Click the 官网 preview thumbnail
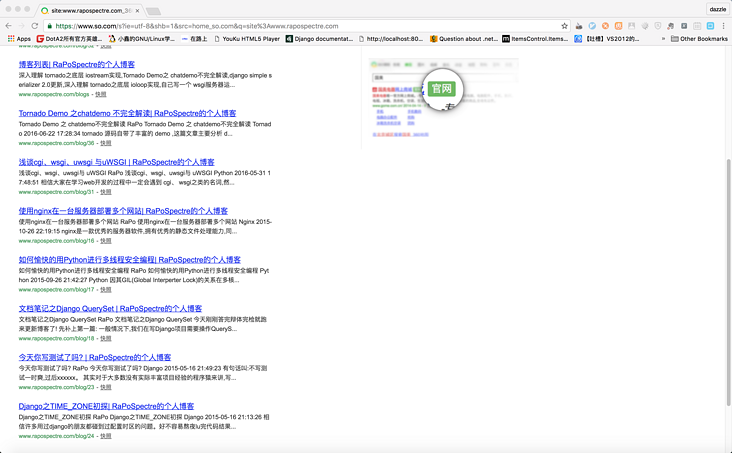The image size is (732, 453). tap(442, 90)
